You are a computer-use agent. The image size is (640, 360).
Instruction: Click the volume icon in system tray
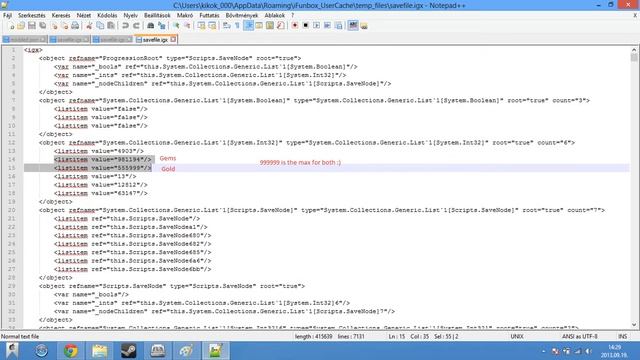[x=588, y=351]
